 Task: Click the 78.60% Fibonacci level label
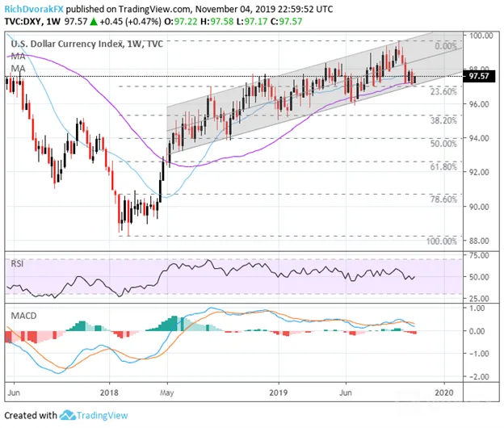(443, 199)
